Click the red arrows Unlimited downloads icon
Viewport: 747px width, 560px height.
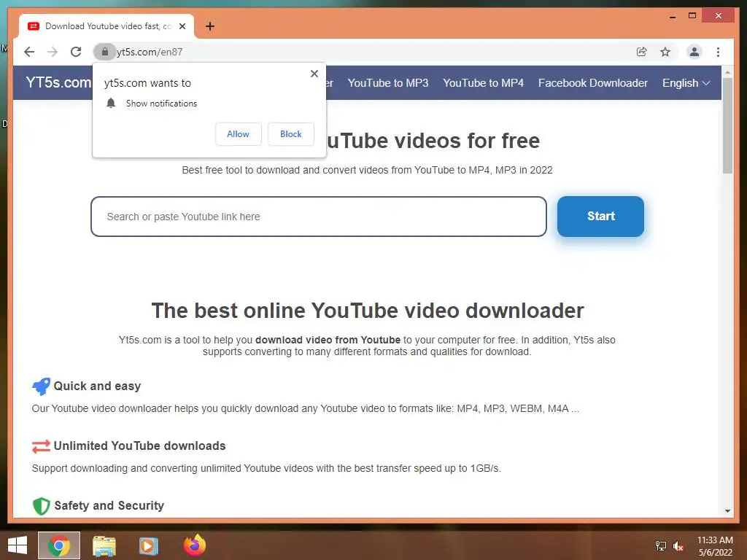coord(41,446)
